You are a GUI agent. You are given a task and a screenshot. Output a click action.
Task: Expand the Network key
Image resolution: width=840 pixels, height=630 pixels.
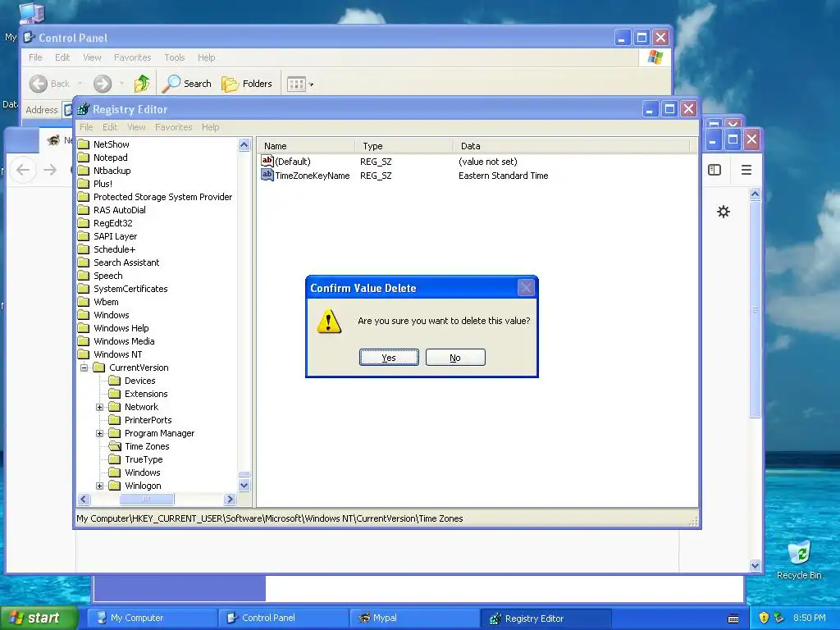point(99,407)
